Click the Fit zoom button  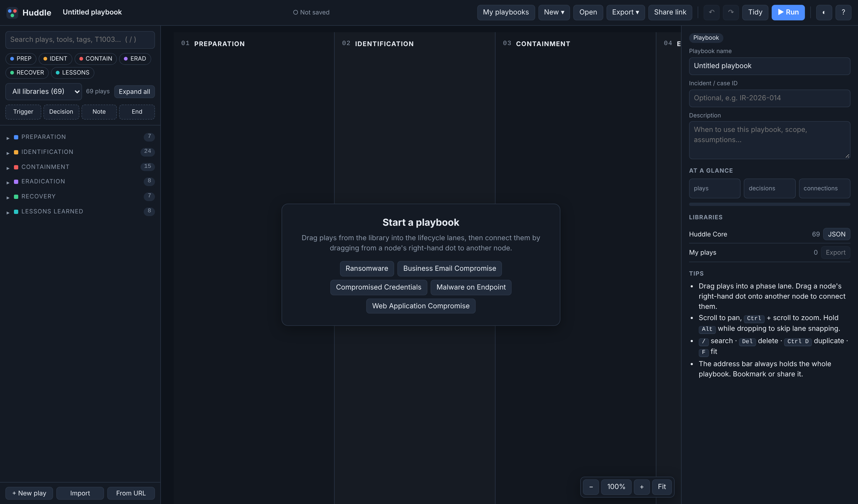(x=662, y=487)
